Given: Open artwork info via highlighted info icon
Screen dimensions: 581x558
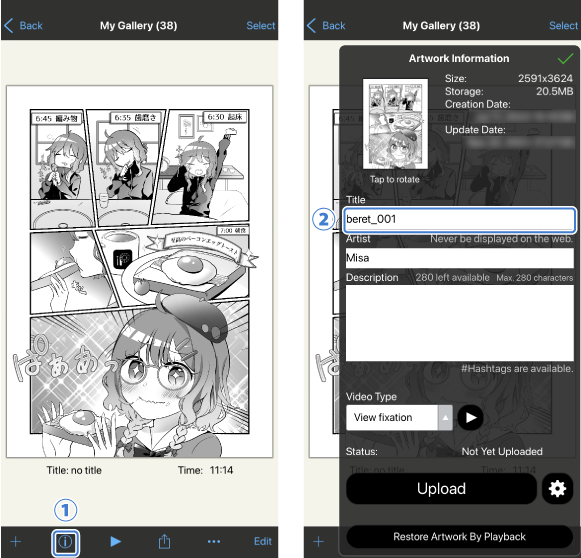Looking at the screenshot, I should (x=65, y=542).
